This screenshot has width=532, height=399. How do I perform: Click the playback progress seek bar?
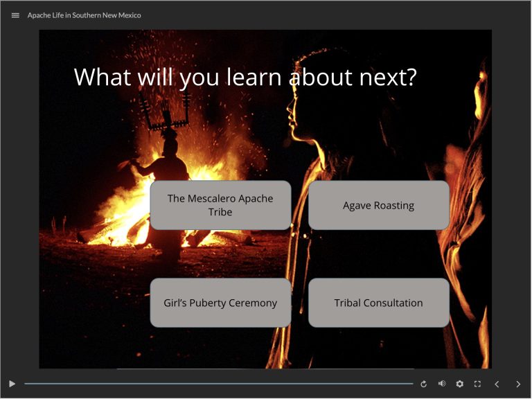point(218,384)
